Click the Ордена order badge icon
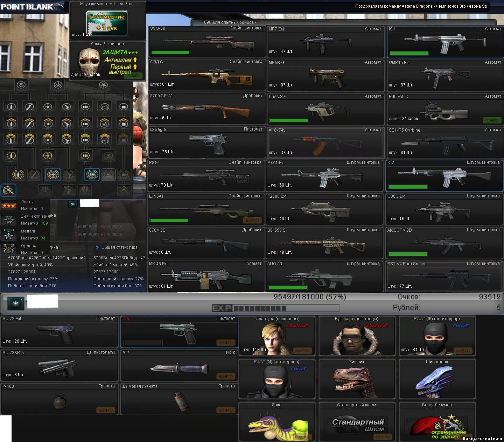 [x=9, y=249]
